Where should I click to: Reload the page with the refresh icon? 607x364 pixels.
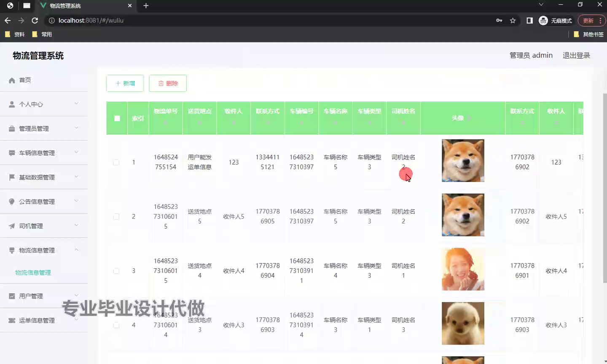pyautogui.click(x=35, y=20)
